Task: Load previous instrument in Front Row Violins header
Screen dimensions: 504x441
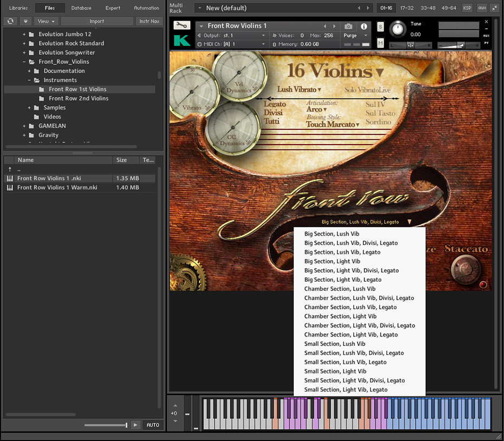Action: pyautogui.click(x=325, y=26)
